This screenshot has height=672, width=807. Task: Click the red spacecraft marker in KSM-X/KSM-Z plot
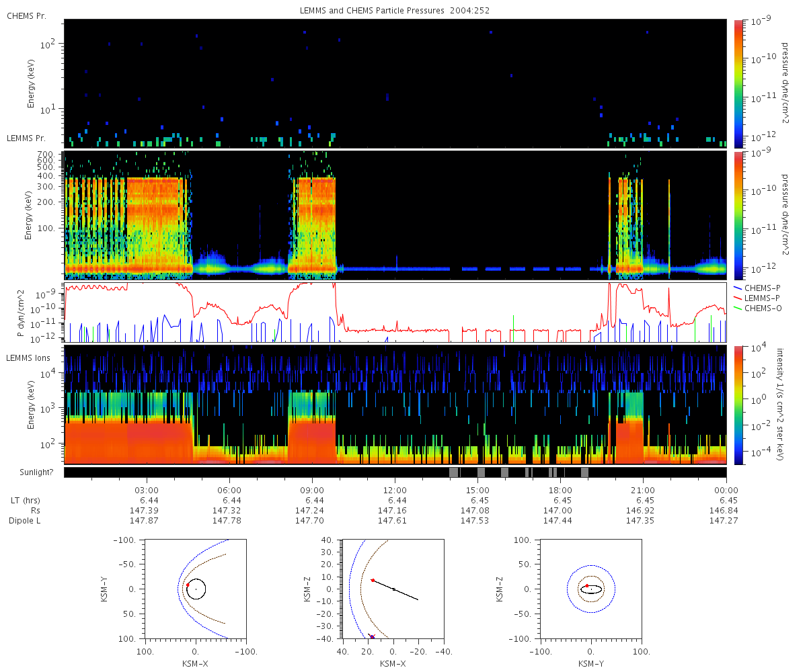(x=373, y=580)
